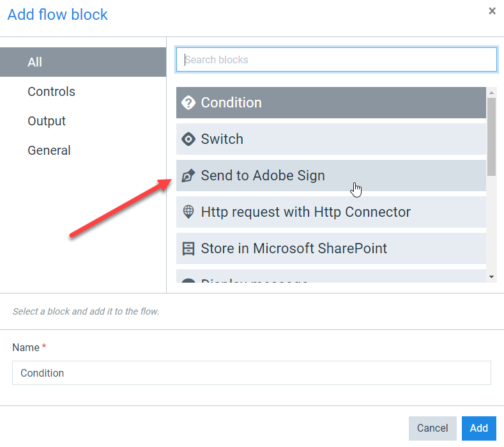Click the scroll-down arrow of the block list
Screen dimensions: 504x447
(491, 277)
